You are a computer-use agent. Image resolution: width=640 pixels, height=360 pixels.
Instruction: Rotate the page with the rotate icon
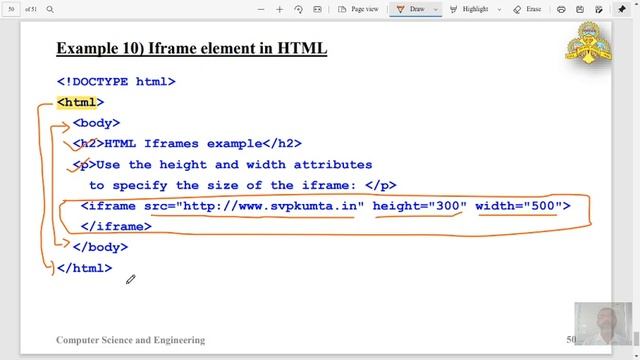(x=298, y=9)
